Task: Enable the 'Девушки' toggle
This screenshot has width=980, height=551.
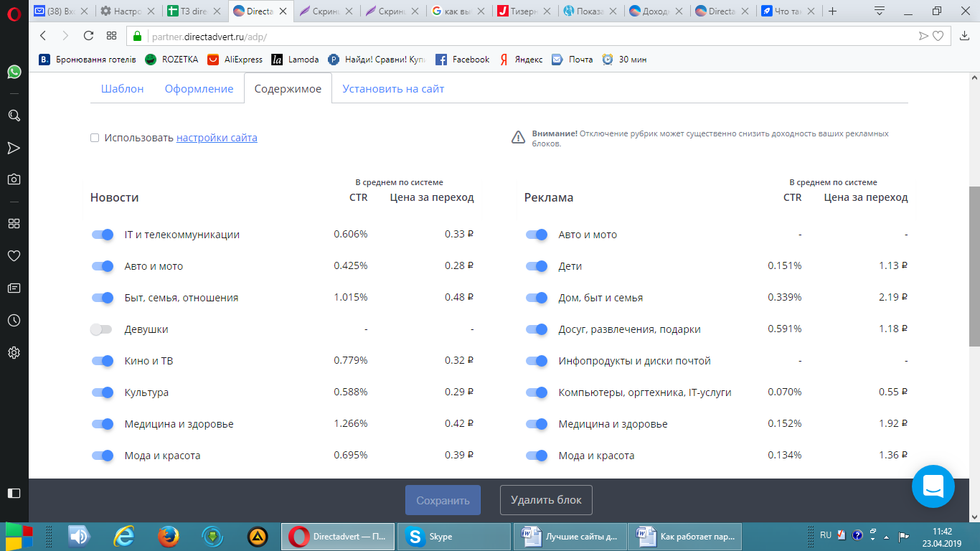Action: pos(101,329)
